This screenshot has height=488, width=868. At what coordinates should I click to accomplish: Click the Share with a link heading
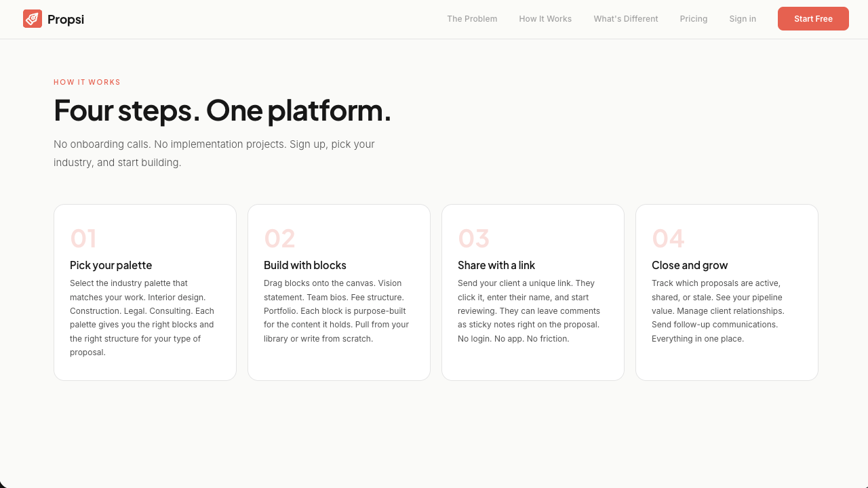pyautogui.click(x=496, y=265)
